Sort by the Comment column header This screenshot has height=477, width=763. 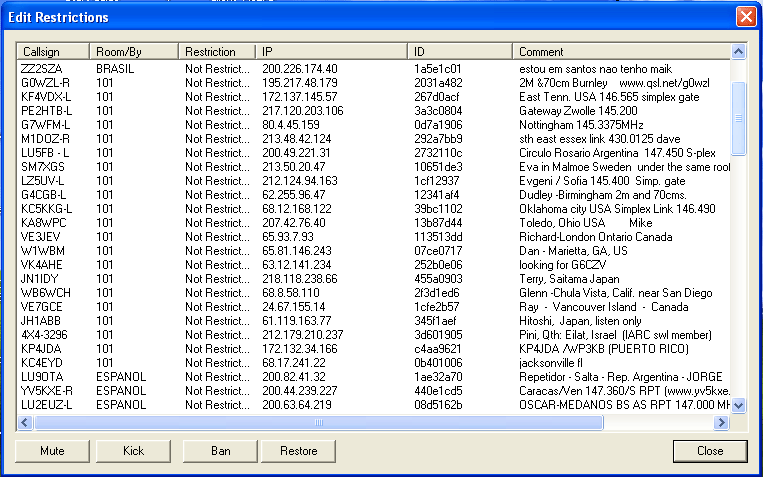(620, 51)
